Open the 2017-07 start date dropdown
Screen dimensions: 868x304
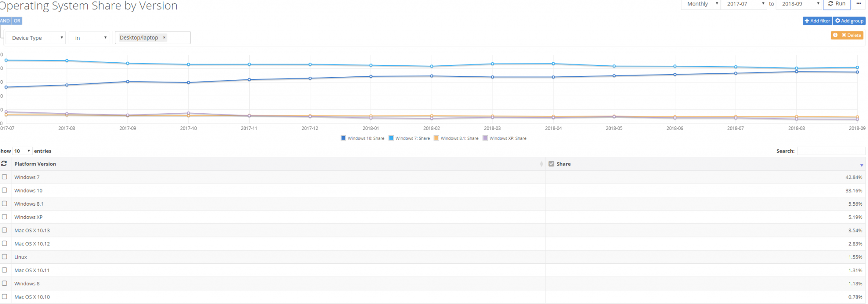click(744, 4)
